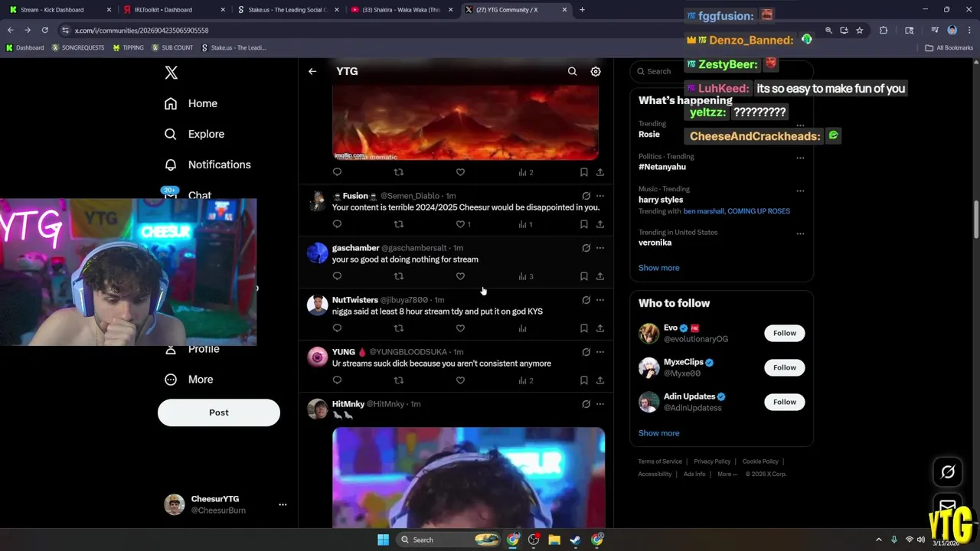Like Fusion's post
Image resolution: width=980 pixels, height=551 pixels.
pyautogui.click(x=460, y=224)
